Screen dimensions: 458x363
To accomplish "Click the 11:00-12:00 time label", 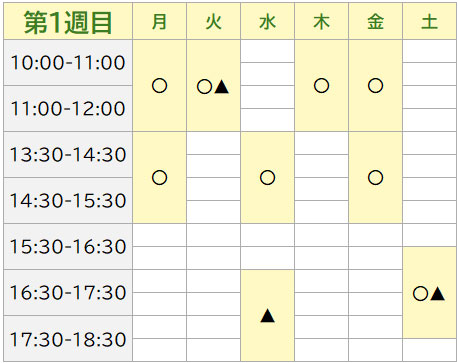I will point(68,109).
